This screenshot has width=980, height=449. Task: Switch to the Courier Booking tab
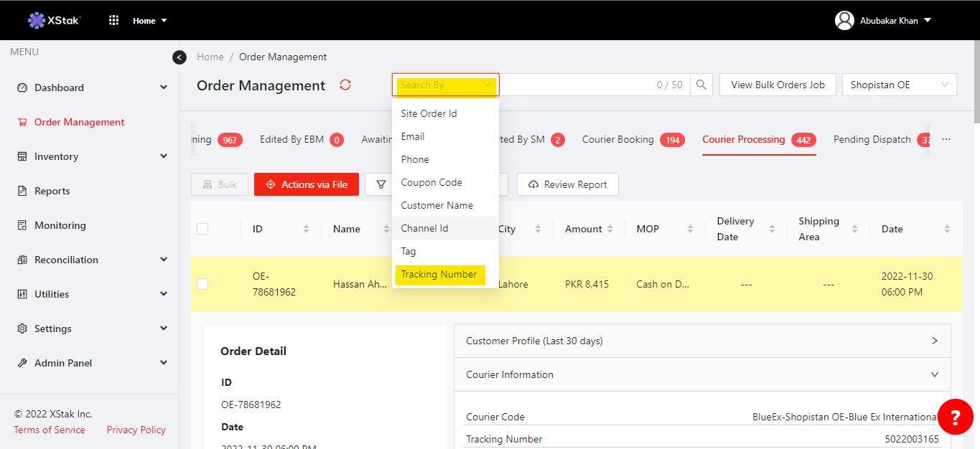tap(617, 140)
